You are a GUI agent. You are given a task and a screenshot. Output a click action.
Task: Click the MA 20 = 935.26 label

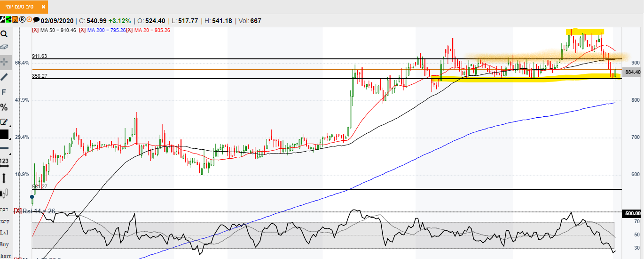tap(152, 30)
